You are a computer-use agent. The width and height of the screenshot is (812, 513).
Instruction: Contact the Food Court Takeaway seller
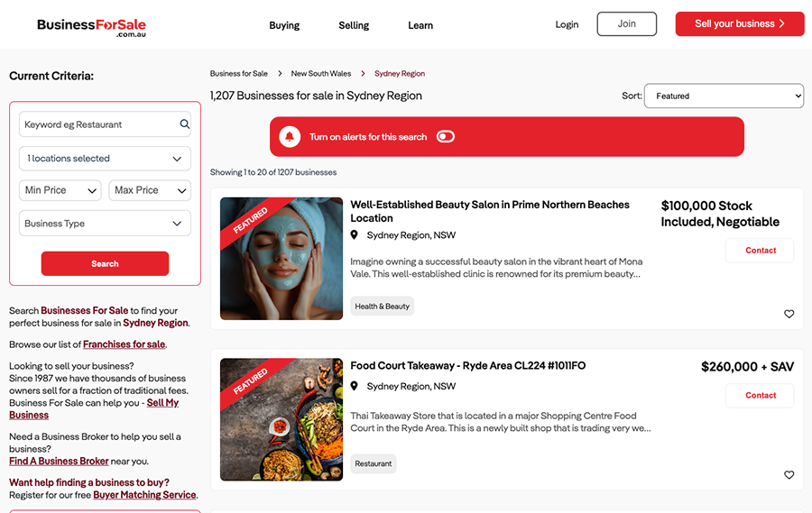[761, 396]
